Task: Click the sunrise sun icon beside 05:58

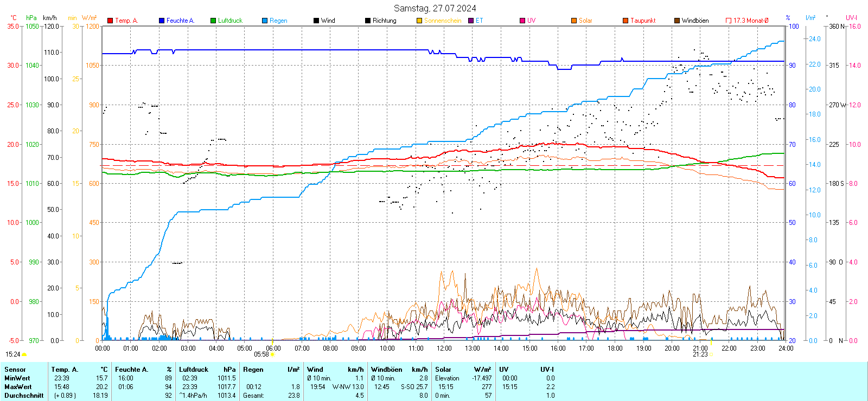Action: tap(272, 354)
